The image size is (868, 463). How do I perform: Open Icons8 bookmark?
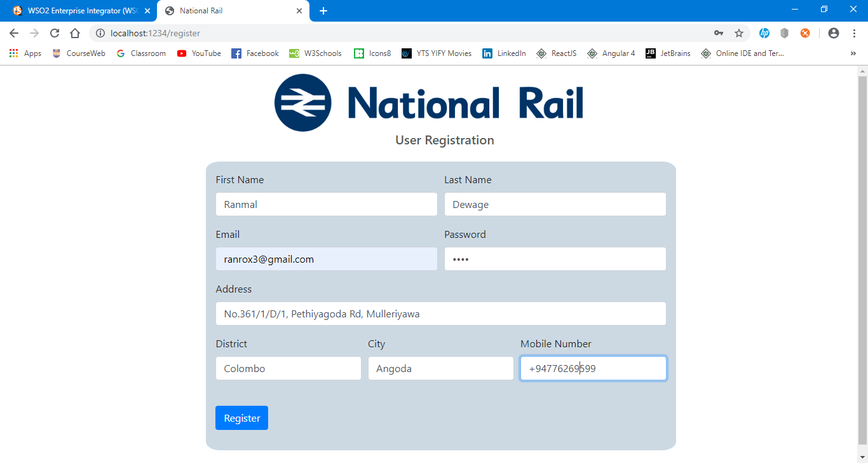pyautogui.click(x=372, y=53)
